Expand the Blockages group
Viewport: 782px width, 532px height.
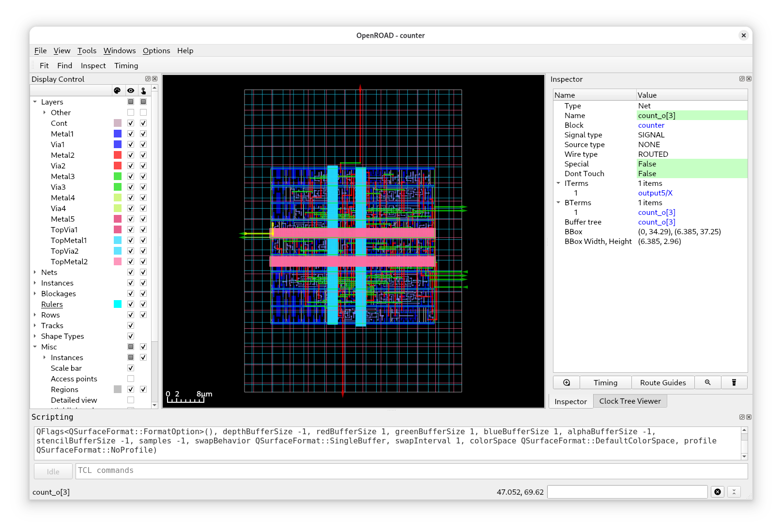coord(35,294)
